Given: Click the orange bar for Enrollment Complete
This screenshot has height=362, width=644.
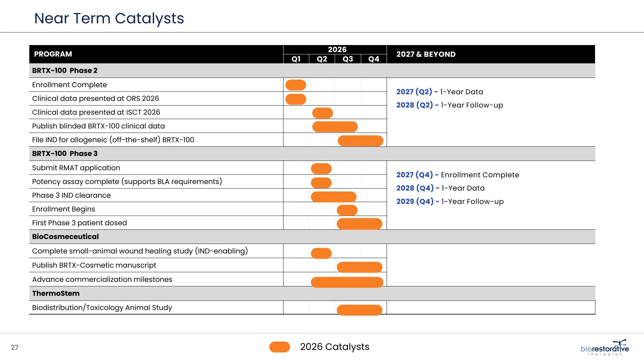Looking at the screenshot, I should pyautogui.click(x=296, y=85).
